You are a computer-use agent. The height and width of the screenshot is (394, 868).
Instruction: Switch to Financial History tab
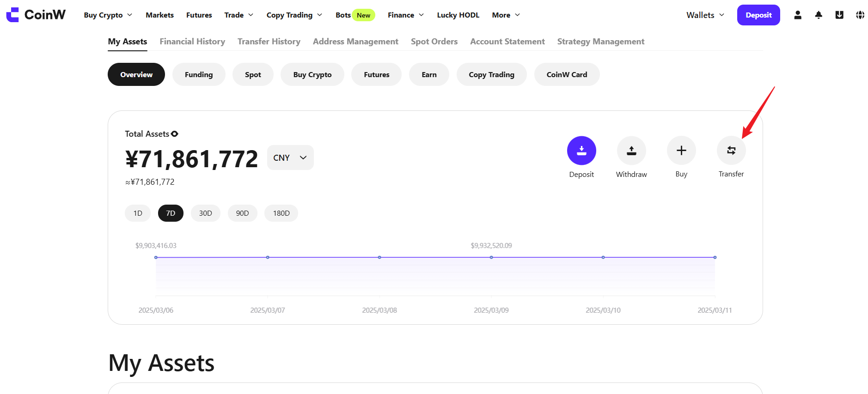(192, 42)
